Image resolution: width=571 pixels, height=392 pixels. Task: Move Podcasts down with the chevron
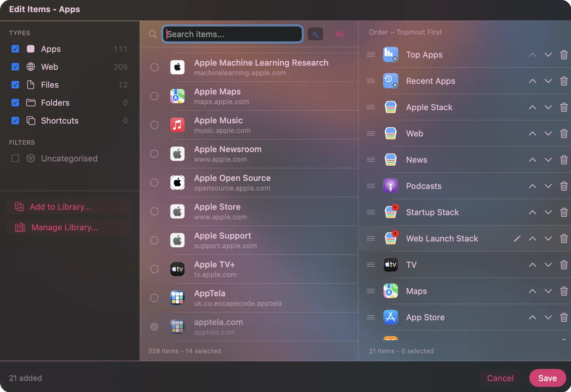(x=548, y=186)
